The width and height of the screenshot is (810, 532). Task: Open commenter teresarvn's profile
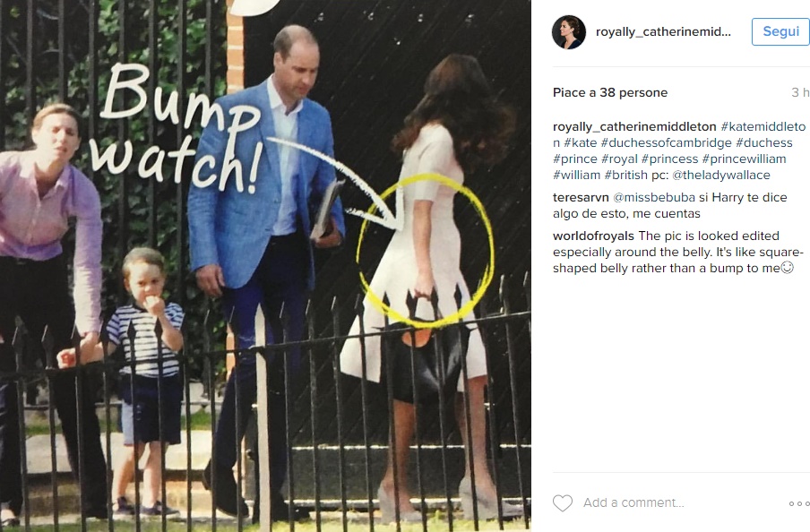581,197
